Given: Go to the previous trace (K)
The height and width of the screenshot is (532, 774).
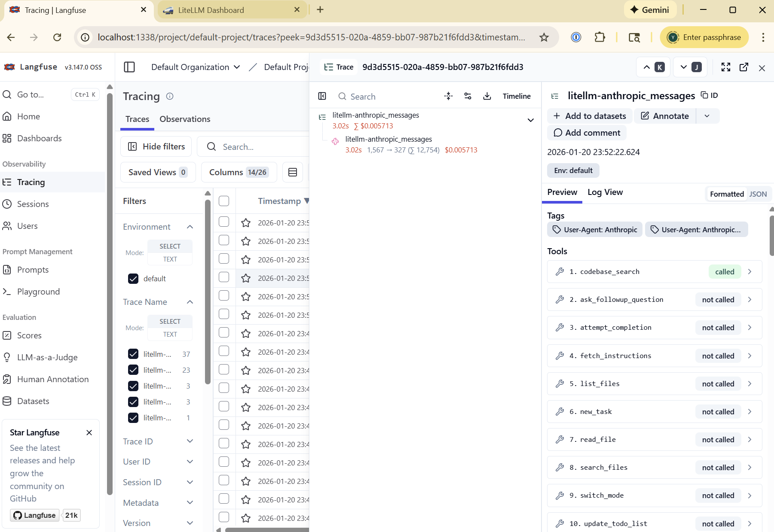Looking at the screenshot, I should point(653,67).
